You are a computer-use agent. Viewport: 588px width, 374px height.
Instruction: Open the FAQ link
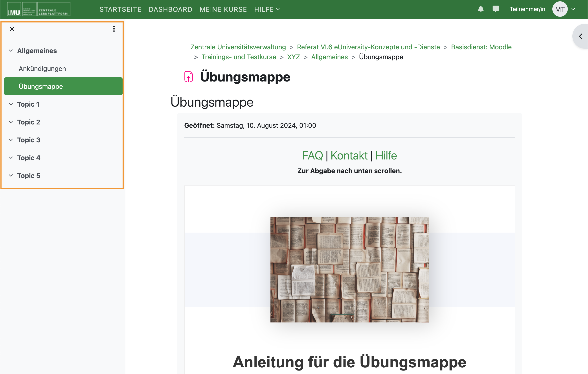(312, 156)
